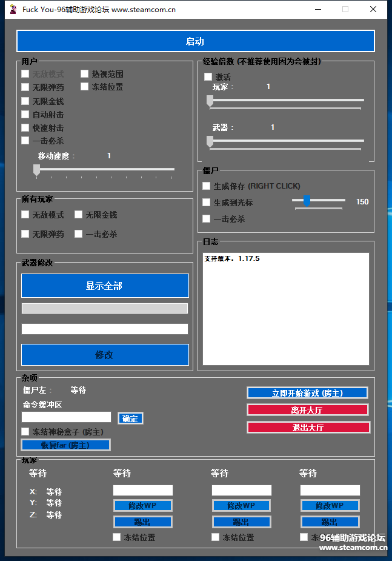Tick the 生成到光标 checkbox

(206, 202)
